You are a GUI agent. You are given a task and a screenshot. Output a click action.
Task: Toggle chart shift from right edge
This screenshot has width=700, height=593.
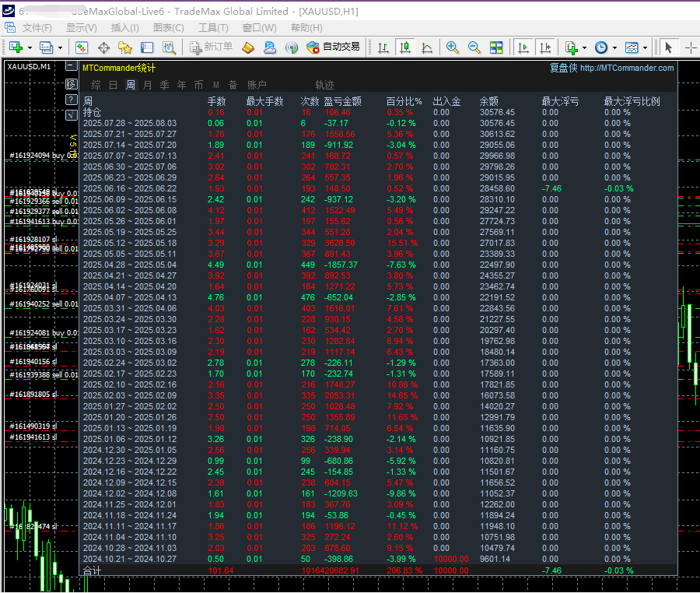coord(545,47)
